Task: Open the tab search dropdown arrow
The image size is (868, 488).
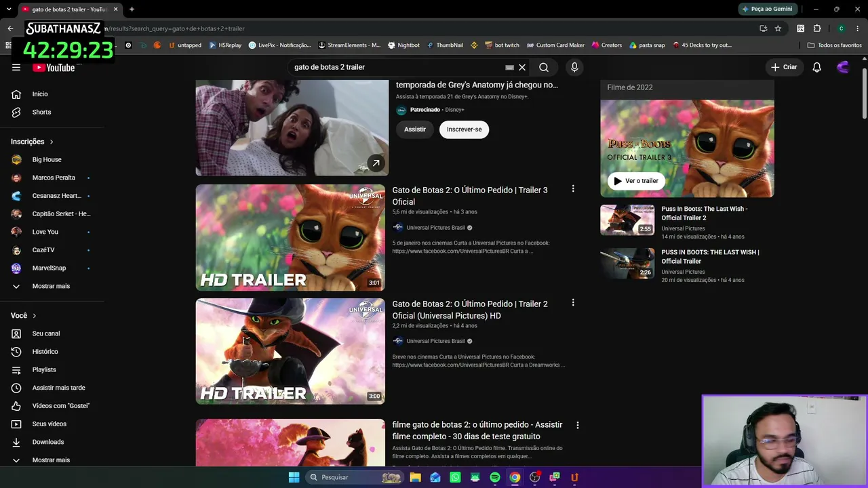Action: (x=9, y=9)
